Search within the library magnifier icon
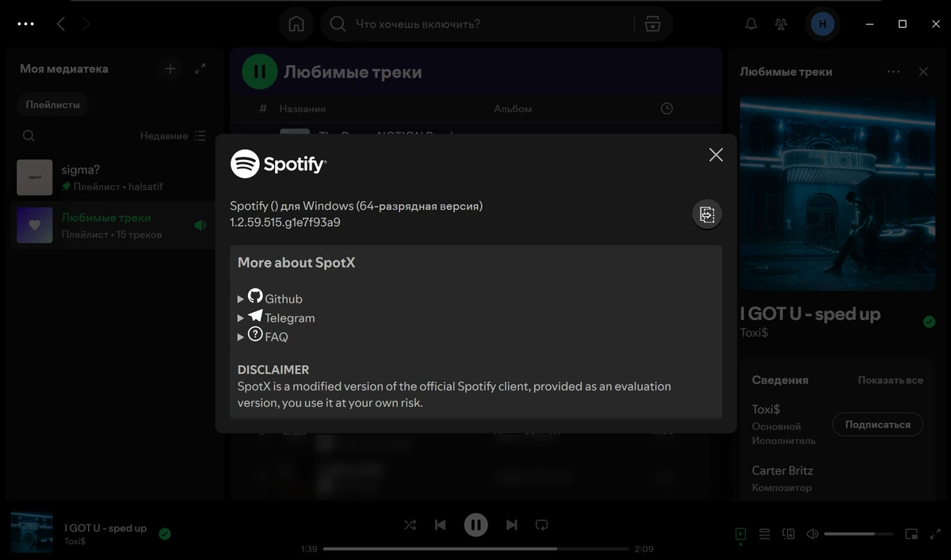This screenshot has height=560, width=951. click(29, 136)
